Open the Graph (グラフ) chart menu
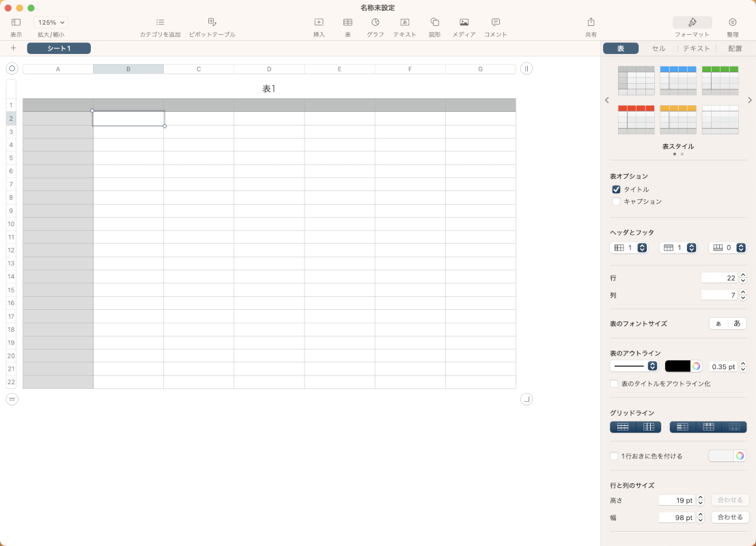 click(375, 23)
